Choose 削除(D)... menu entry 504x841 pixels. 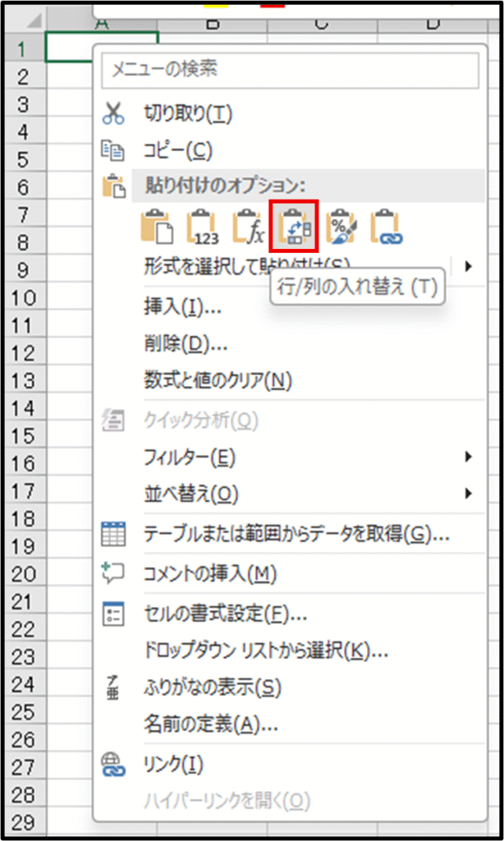186,343
